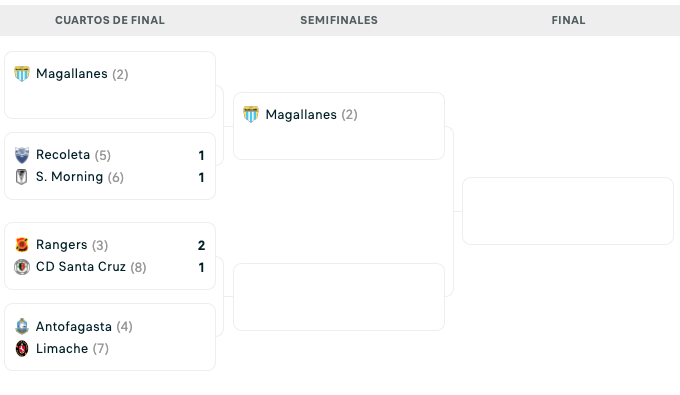The height and width of the screenshot is (395, 680).
Task: Select the Cuartos de Final column header
Action: tap(110, 20)
